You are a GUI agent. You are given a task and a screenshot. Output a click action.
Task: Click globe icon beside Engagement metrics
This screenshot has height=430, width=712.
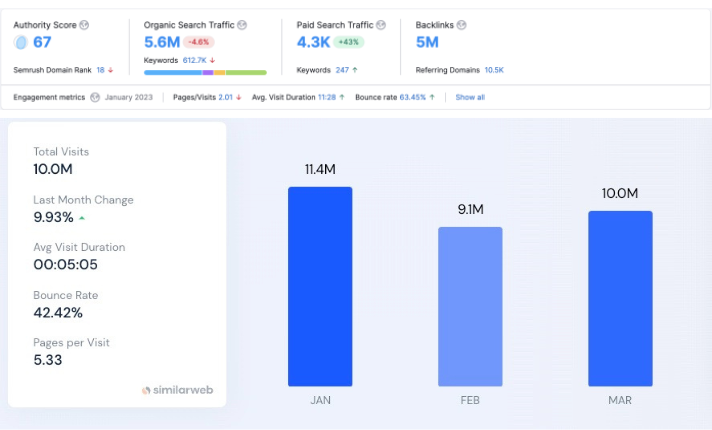(95, 97)
